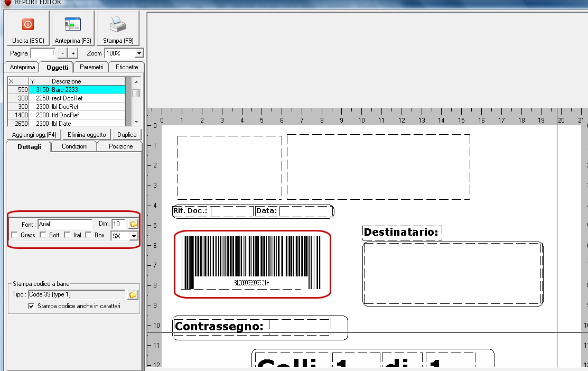Toggle the Box checkbox
This screenshot has width=588, height=371.
point(89,235)
